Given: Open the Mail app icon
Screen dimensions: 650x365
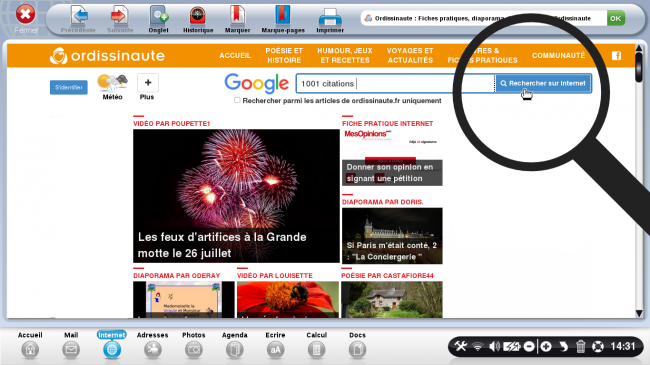Looking at the screenshot, I should (71, 350).
